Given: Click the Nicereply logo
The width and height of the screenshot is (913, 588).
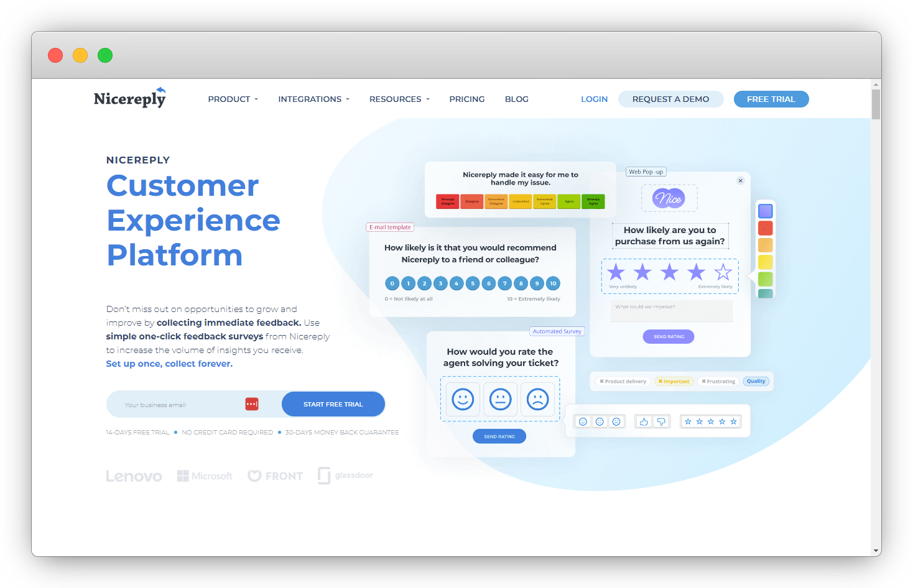Looking at the screenshot, I should [130, 98].
